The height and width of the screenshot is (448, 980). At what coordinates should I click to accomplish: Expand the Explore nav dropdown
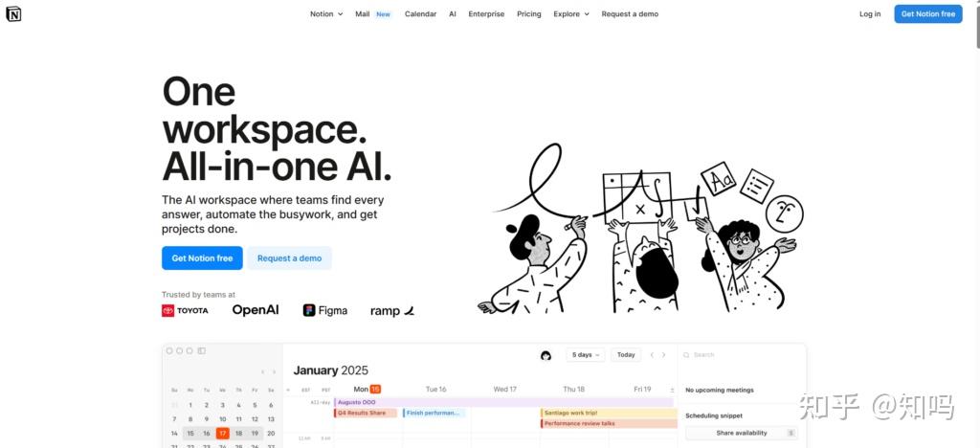coord(571,13)
